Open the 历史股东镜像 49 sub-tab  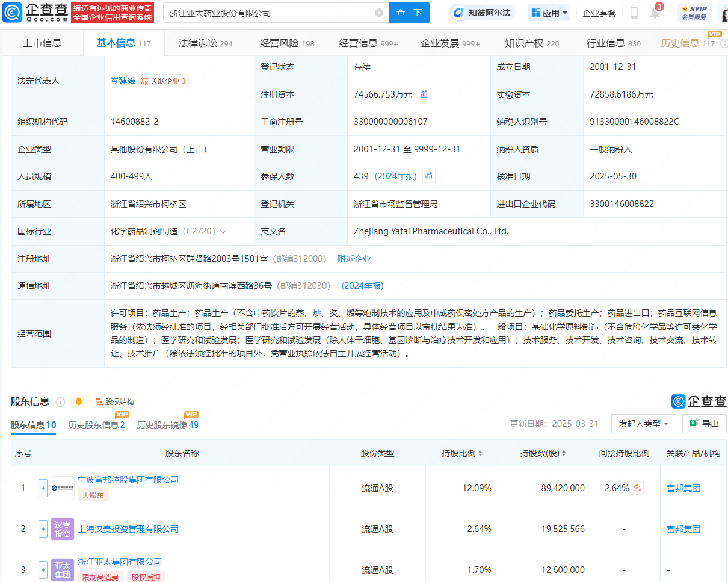point(167,424)
